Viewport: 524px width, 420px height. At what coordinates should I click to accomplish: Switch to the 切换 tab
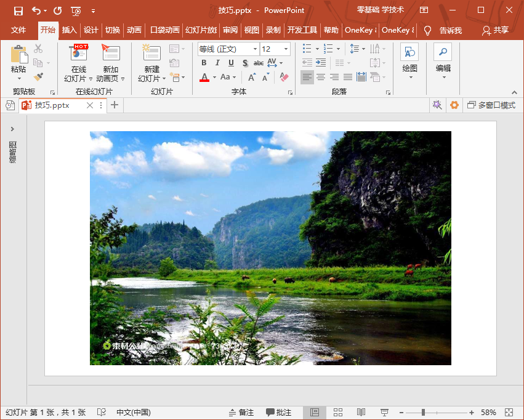[113, 30]
